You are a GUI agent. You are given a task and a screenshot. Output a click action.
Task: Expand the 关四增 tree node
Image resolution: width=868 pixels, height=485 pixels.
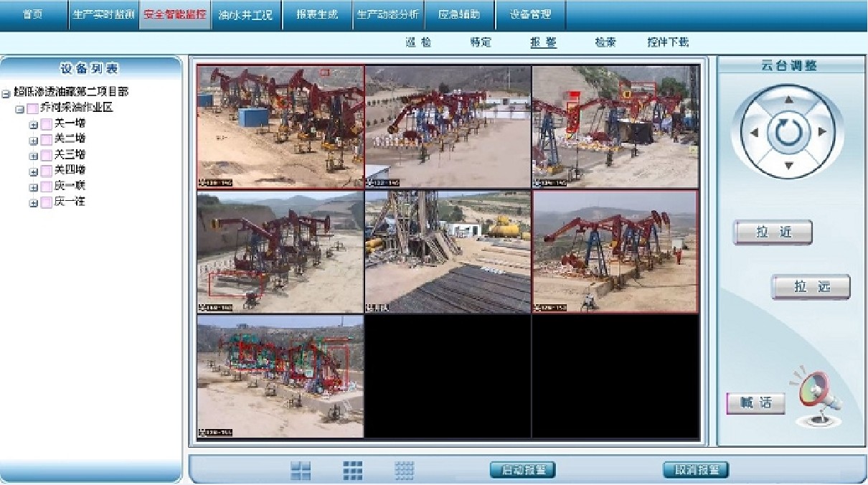point(33,171)
